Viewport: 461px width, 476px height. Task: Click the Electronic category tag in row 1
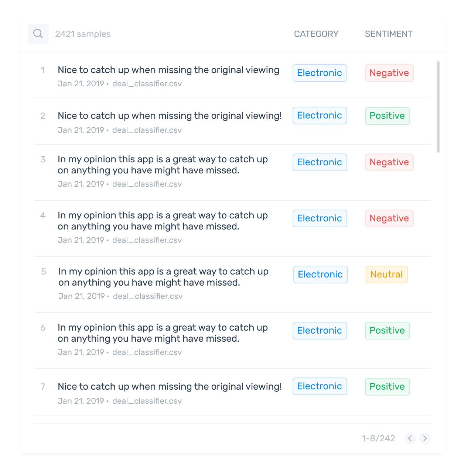(320, 73)
